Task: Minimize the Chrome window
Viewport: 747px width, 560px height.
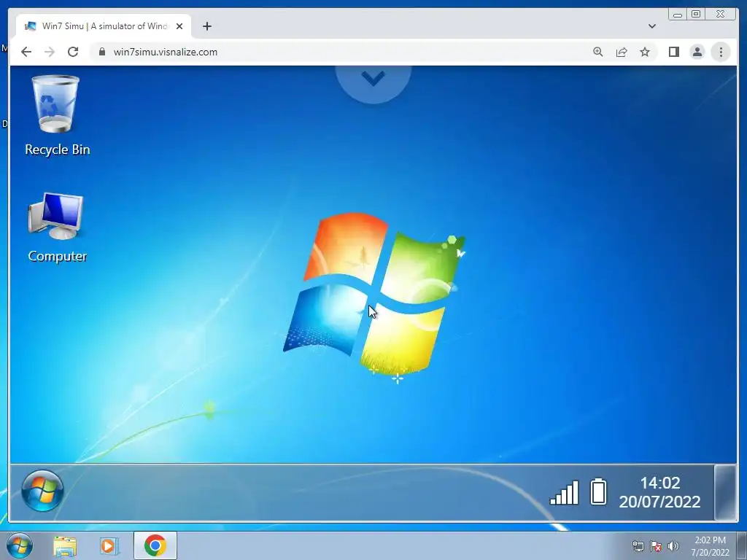Action: click(x=678, y=15)
